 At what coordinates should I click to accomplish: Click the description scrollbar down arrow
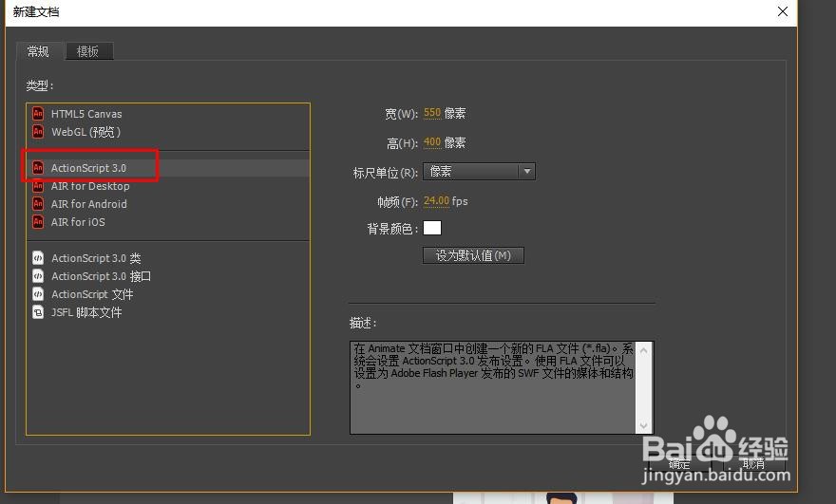[x=643, y=425]
